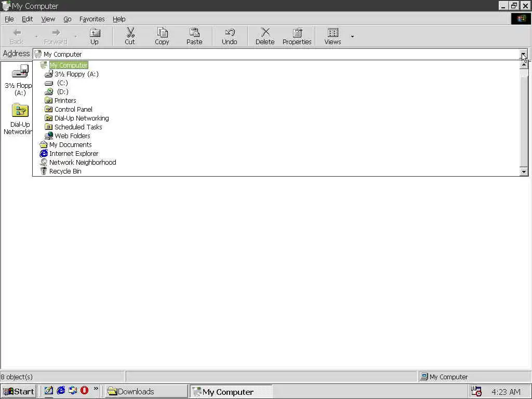Click the title bar My Computer system icon
532x399 pixels.
coord(6,6)
